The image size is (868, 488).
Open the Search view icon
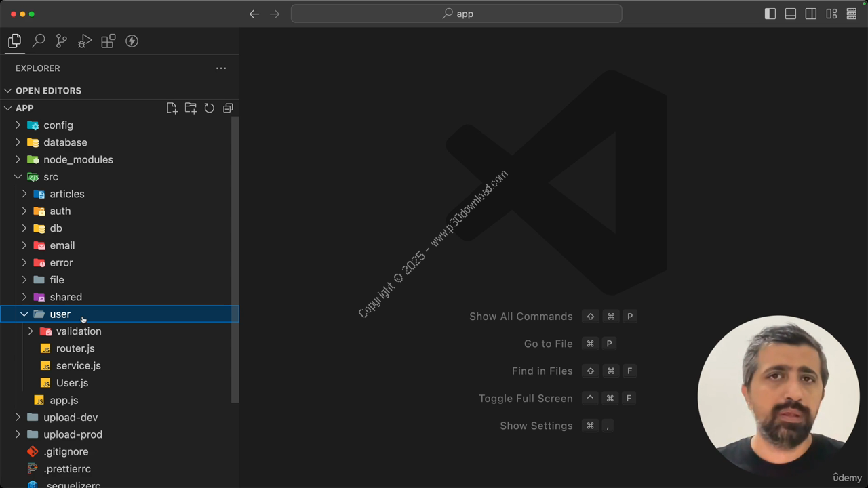(x=39, y=41)
